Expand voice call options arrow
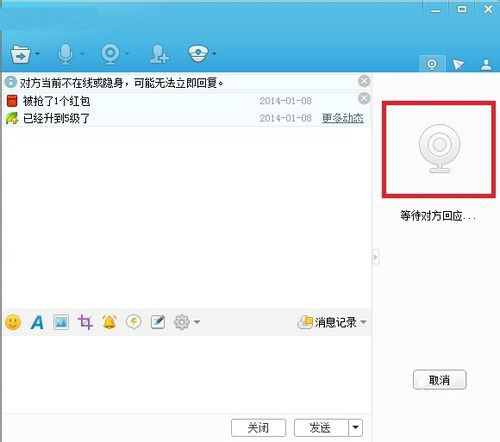This screenshot has width=500, height=442. point(82,53)
